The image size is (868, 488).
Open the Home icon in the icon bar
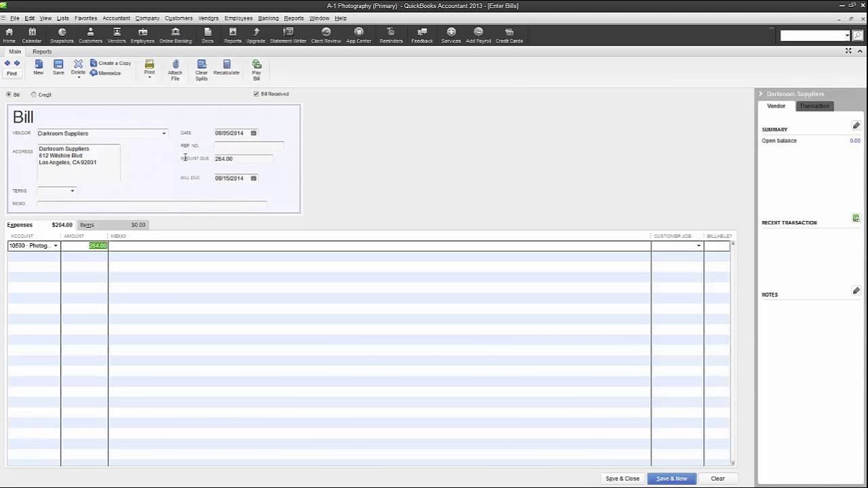click(x=9, y=35)
